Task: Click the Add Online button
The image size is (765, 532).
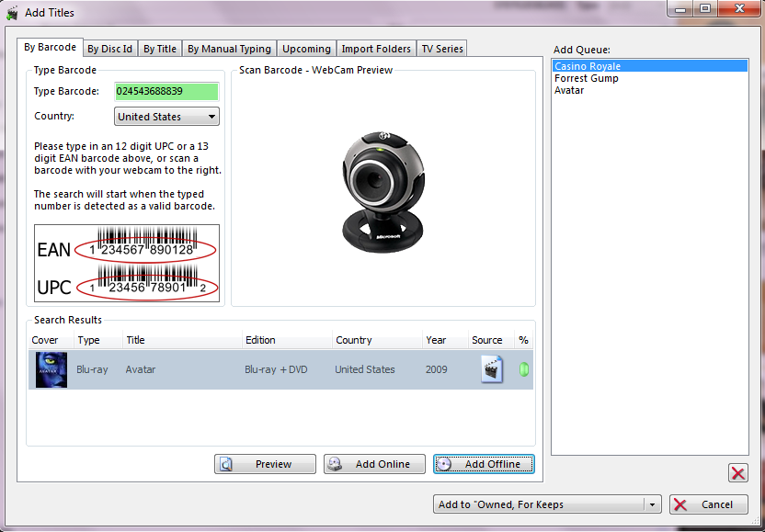Action: point(374,464)
